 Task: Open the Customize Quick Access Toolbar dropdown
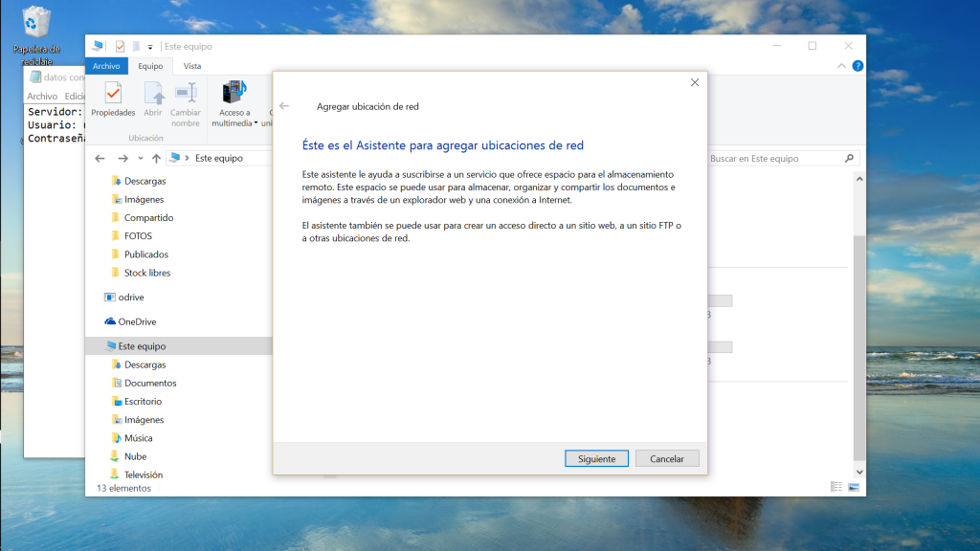coord(150,47)
